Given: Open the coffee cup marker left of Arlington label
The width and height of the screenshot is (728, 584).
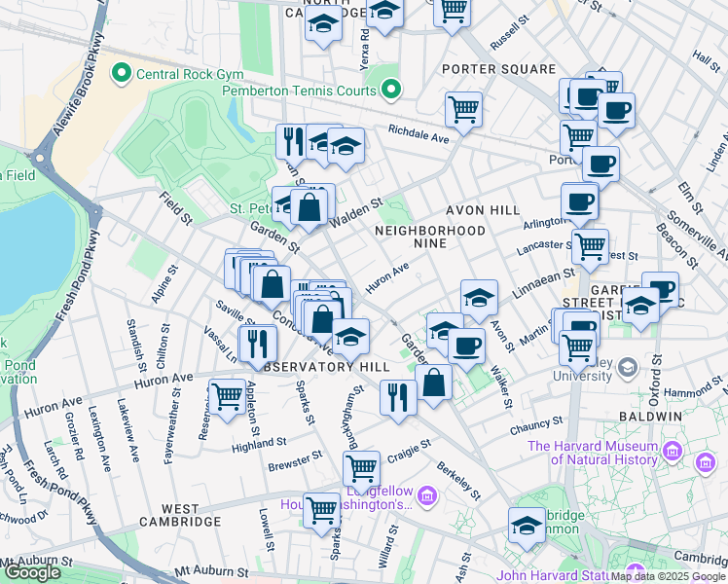Looking at the screenshot, I should (x=579, y=204).
